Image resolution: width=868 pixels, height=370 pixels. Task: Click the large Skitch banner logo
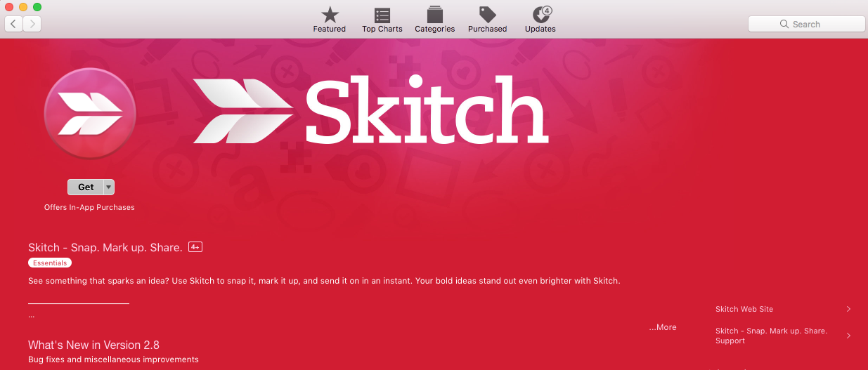tap(370, 109)
